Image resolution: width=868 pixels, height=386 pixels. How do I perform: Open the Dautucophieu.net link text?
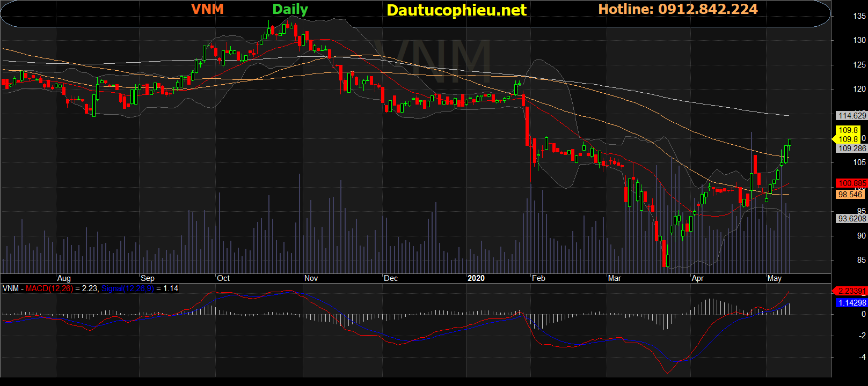457,10
